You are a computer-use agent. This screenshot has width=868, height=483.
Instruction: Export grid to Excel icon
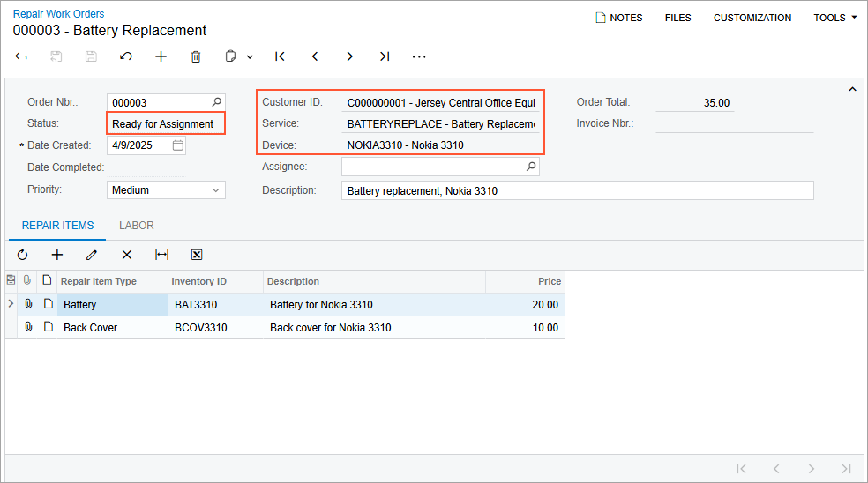coord(197,255)
